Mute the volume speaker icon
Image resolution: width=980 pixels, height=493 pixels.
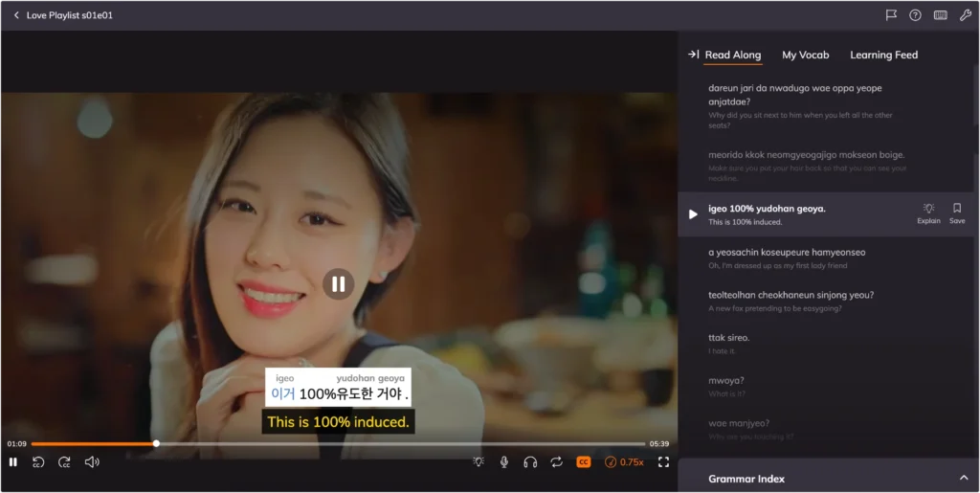click(92, 462)
